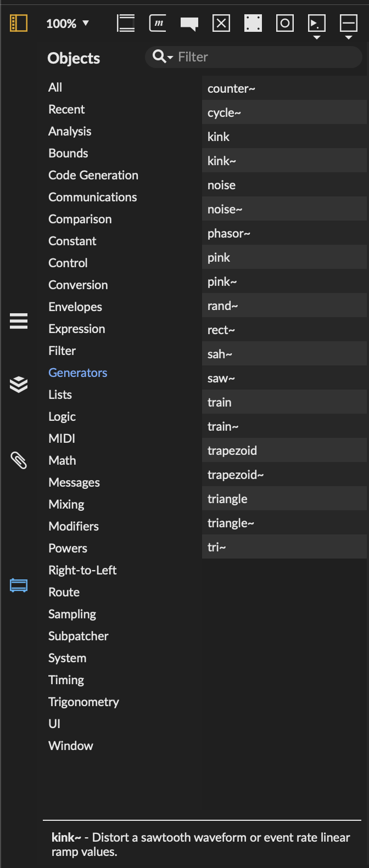Click the Filter search field
Image resolution: width=369 pixels, height=868 pixels.
(264, 57)
